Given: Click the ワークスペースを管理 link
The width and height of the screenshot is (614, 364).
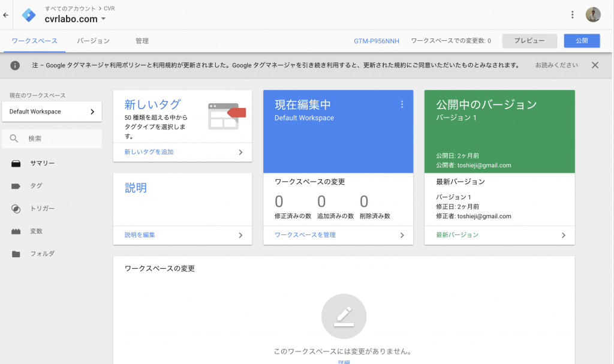Looking at the screenshot, I should pos(305,235).
